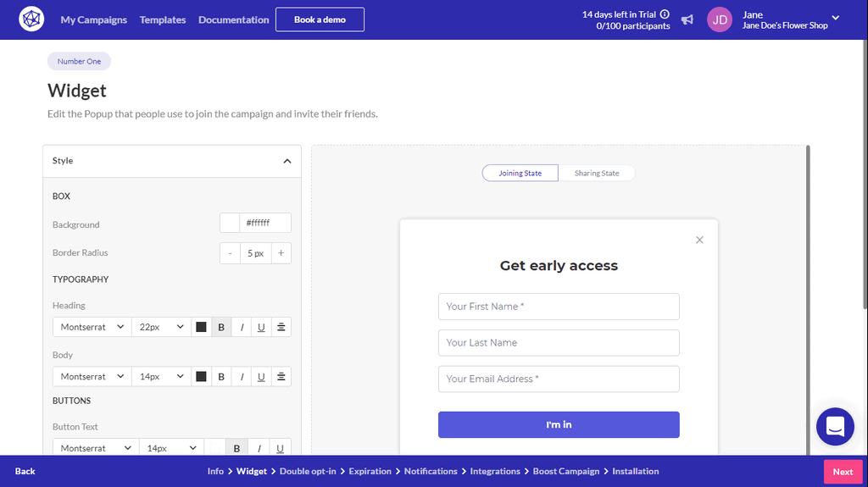Open the Heading text color swatch
Screen dimensions: 868x487
[202, 327]
